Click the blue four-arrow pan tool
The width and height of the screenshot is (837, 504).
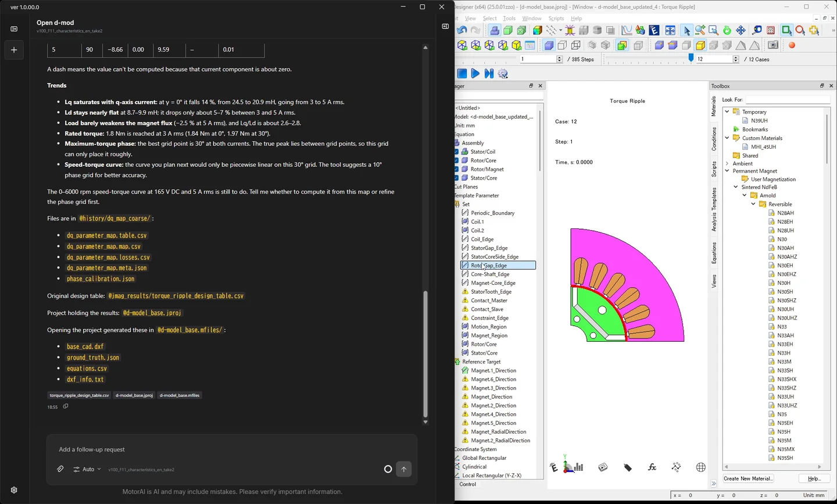741,30
